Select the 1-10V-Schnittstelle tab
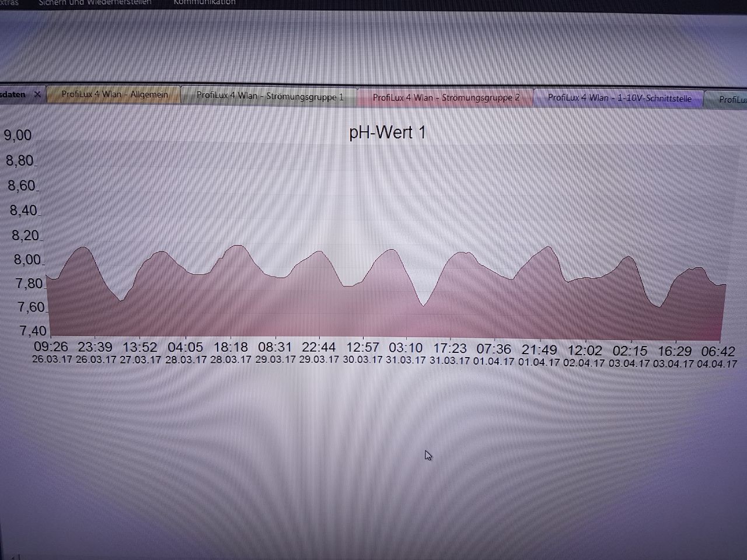Viewport: 747px width, 560px height. pyautogui.click(x=619, y=98)
